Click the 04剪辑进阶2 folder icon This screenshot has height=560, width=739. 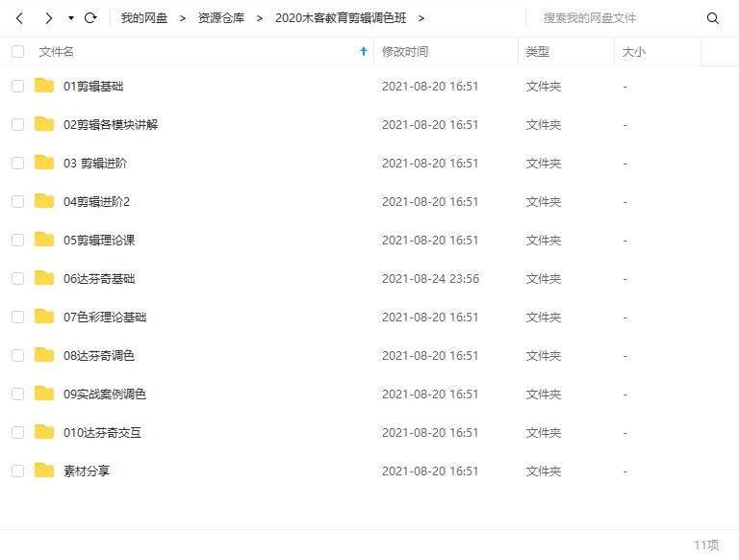[44, 201]
